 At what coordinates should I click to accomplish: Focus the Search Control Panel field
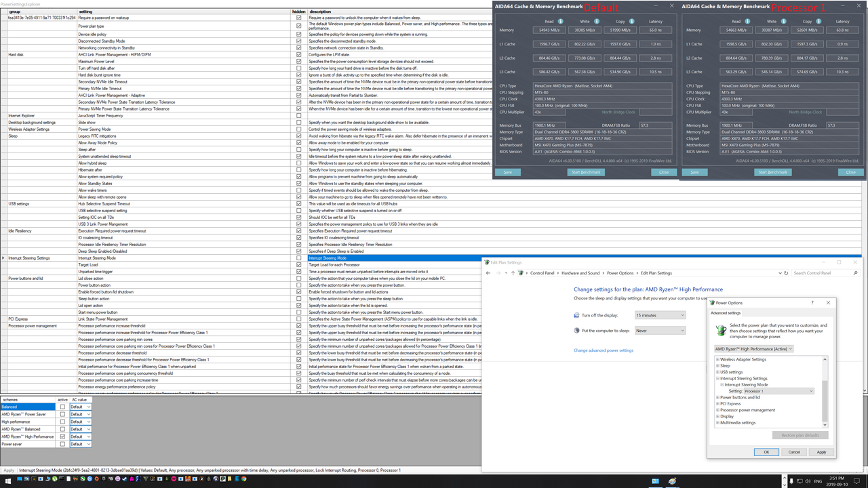[x=822, y=273]
